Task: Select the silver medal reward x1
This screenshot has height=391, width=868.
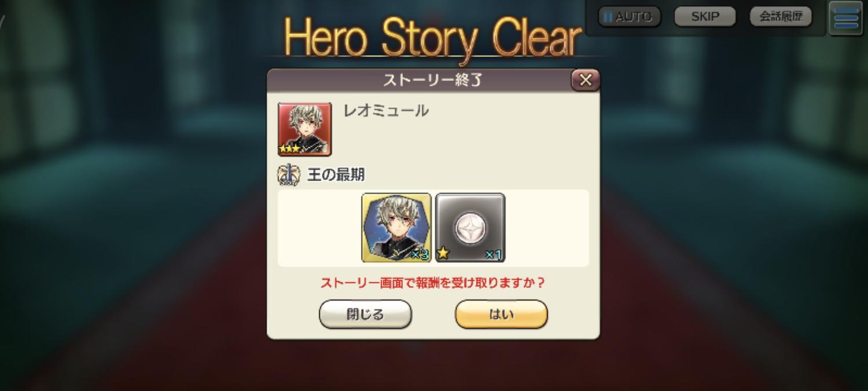Action: point(470,228)
